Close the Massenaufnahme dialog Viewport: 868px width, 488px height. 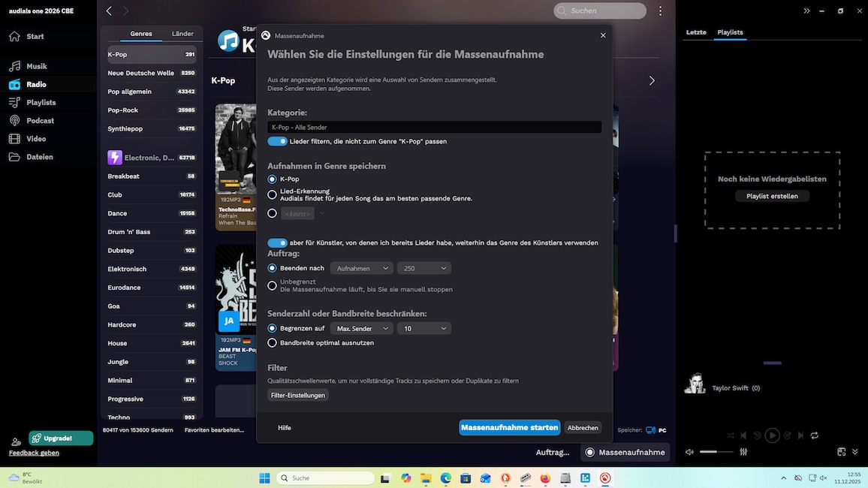point(603,35)
